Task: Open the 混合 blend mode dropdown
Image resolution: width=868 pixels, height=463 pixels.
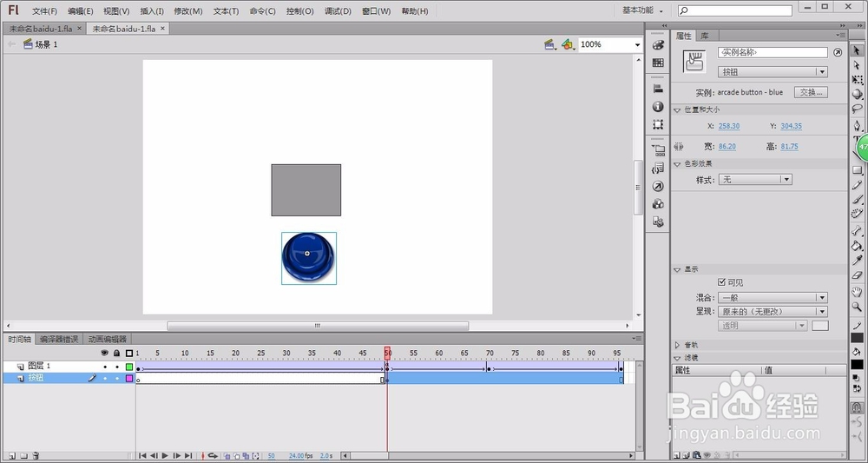Action: click(773, 297)
